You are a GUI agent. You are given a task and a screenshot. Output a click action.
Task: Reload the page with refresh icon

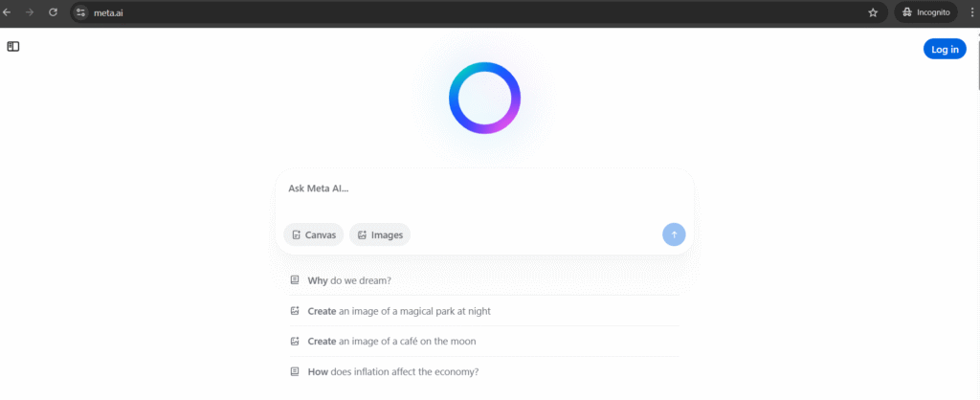pyautogui.click(x=53, y=12)
